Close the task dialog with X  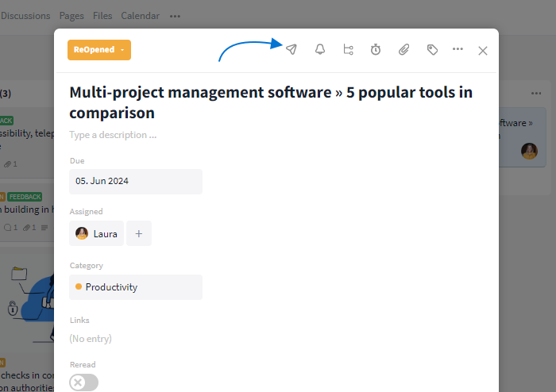click(x=483, y=51)
